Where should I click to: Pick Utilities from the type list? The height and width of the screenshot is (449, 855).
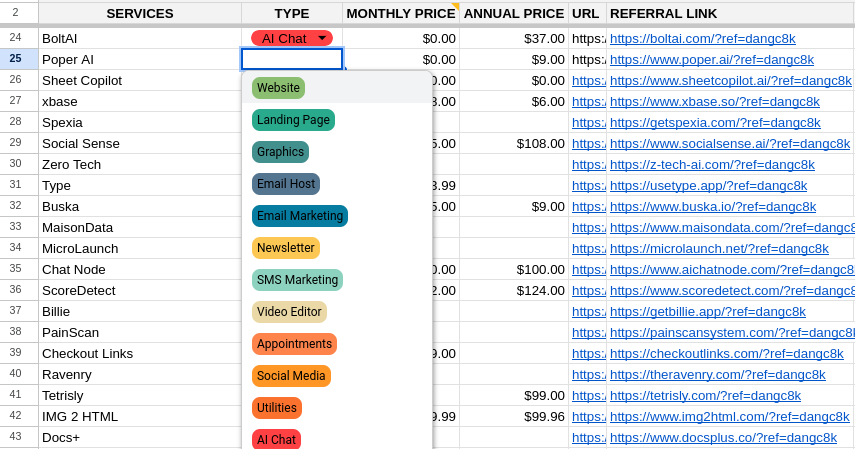(x=276, y=408)
